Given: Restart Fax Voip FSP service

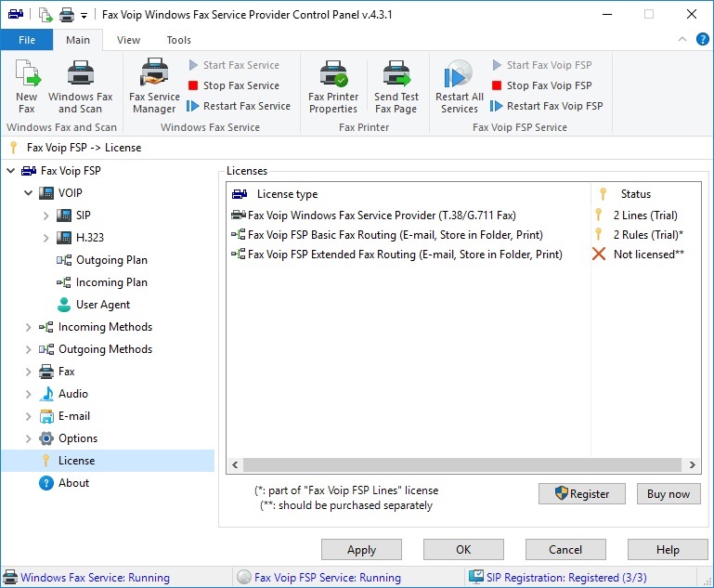Looking at the screenshot, I should [547, 106].
